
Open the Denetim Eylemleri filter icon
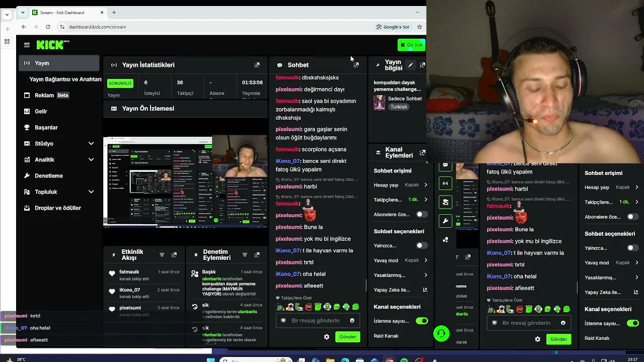245,255
